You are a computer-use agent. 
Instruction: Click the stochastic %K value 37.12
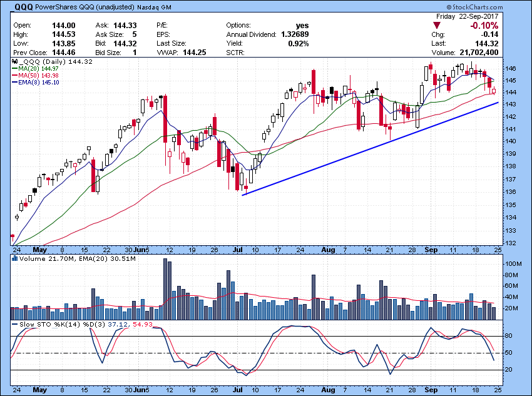[118, 325]
